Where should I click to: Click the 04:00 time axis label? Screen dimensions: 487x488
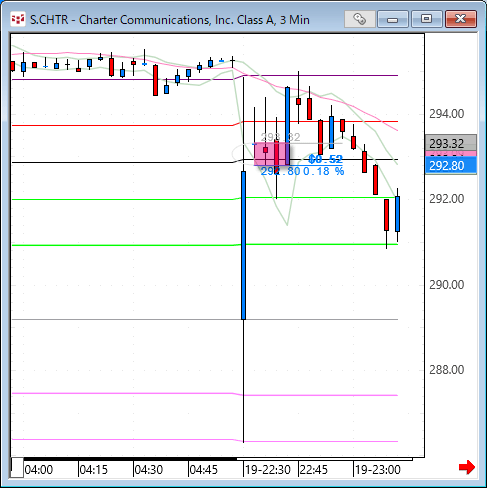(39, 470)
